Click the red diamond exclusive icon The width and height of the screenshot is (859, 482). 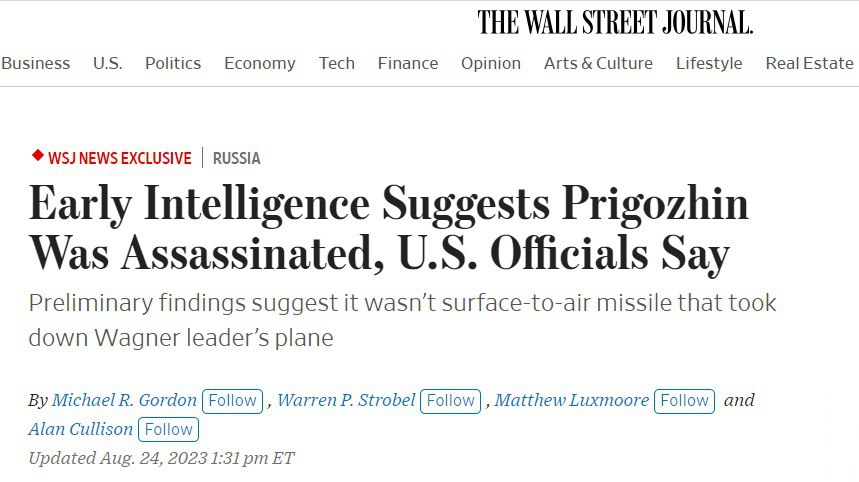(x=38, y=156)
